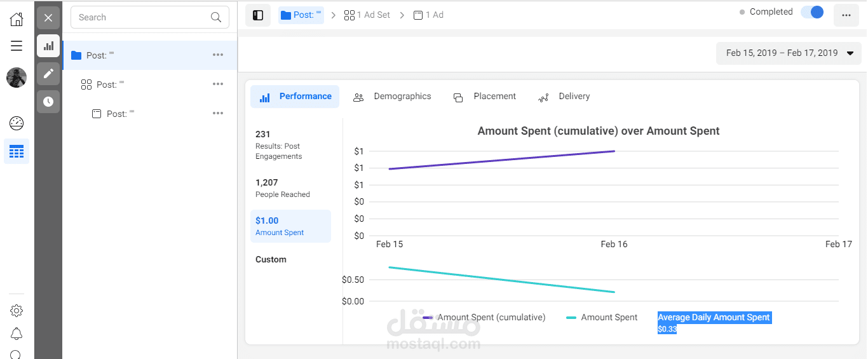
Task: Open the top-right three-dot more menu
Action: (846, 15)
